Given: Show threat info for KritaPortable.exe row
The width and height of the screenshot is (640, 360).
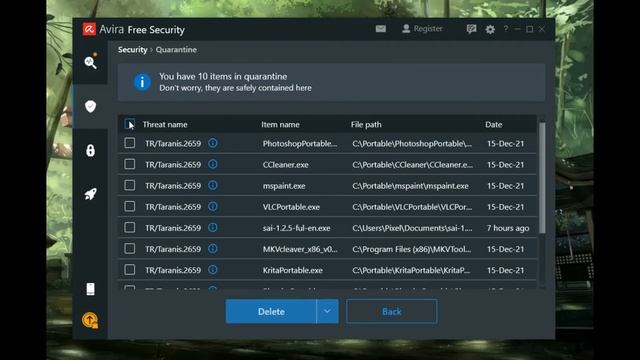Looking at the screenshot, I should pyautogui.click(x=213, y=270).
